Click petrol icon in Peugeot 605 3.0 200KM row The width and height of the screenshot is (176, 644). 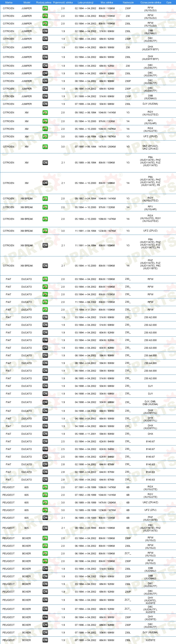click(45, 503)
